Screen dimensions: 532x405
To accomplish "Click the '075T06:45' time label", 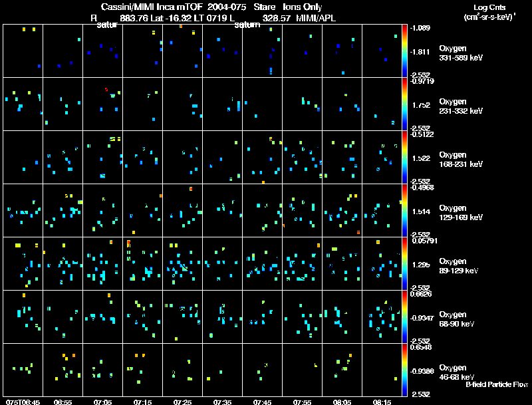I will 23,402.
